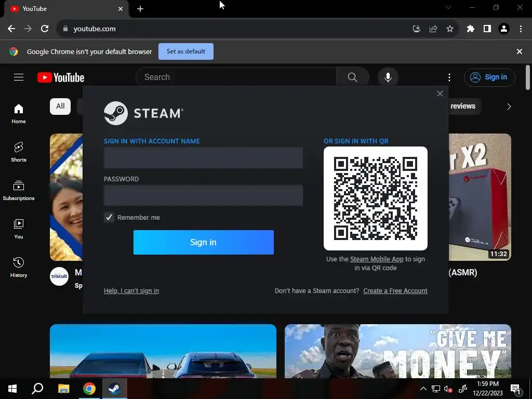The width and height of the screenshot is (532, 399).
Task: Open the You section in sidebar
Action: pyautogui.click(x=19, y=229)
